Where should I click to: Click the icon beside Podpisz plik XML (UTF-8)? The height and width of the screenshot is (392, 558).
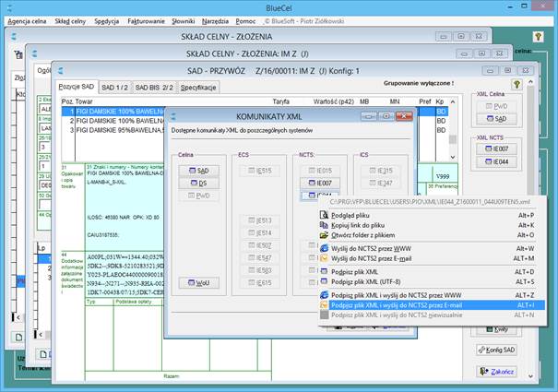pyautogui.click(x=324, y=281)
